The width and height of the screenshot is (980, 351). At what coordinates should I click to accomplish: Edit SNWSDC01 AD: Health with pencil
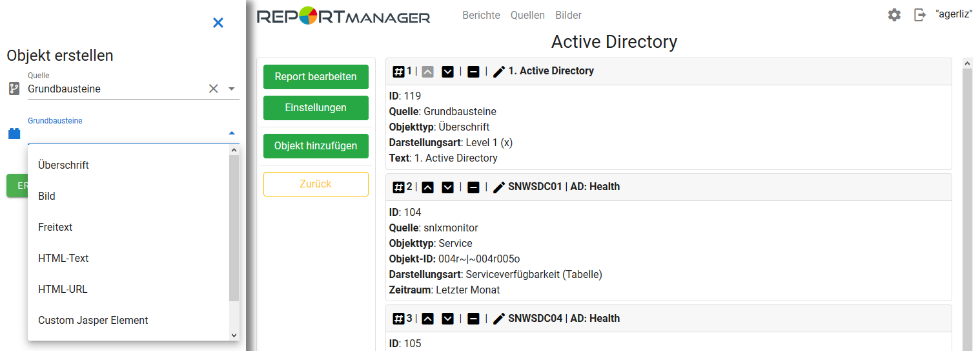tap(499, 187)
